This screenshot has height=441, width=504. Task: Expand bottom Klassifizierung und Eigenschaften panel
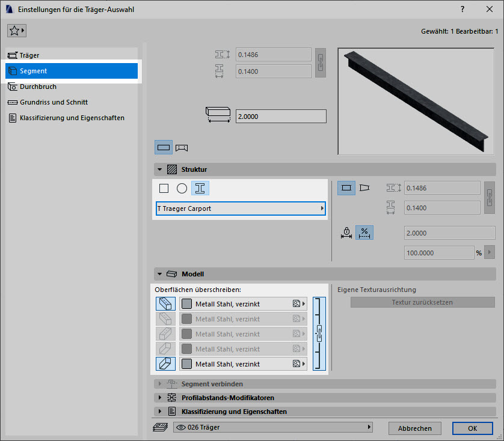[325, 412]
